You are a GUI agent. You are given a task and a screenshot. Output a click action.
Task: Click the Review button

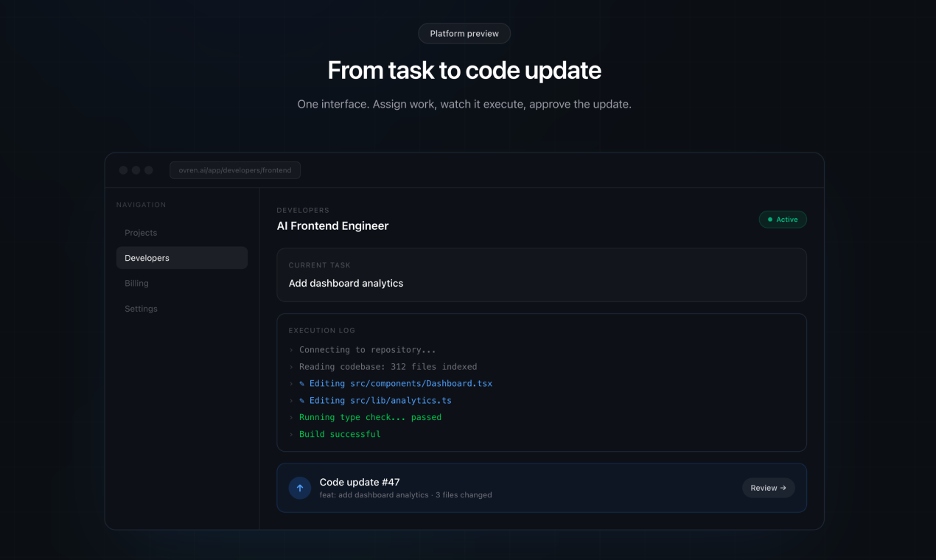pos(768,488)
